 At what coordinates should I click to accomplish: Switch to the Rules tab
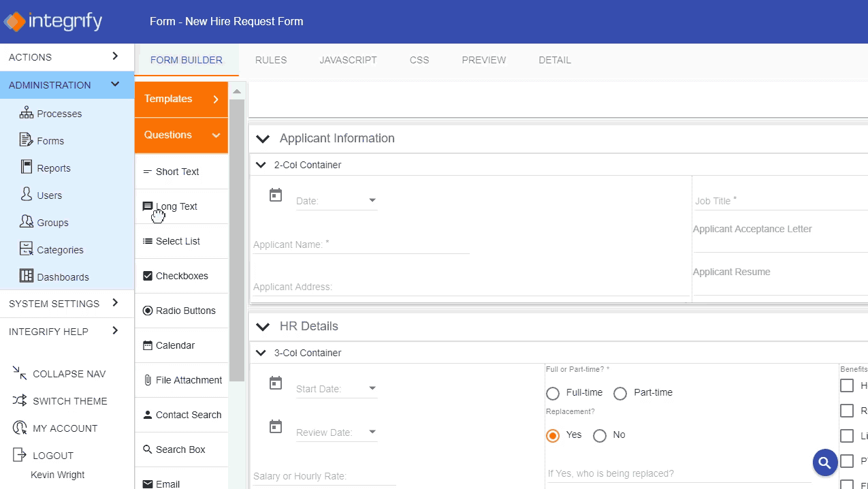[271, 60]
